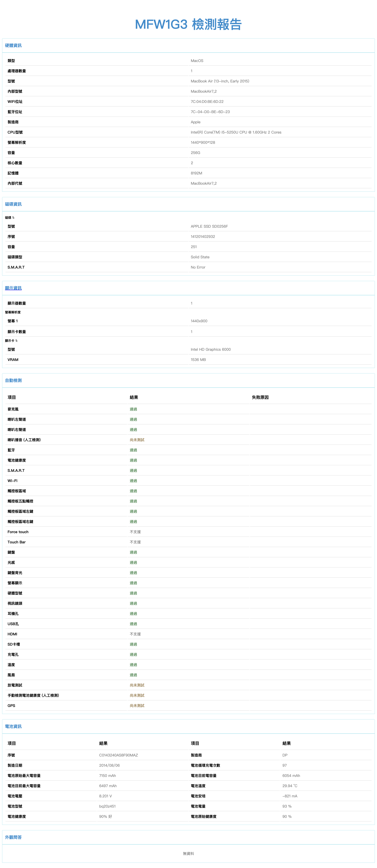Screen dimensions: 377x868
Task: Click battery charge value 93 %
Action: (x=287, y=806)
